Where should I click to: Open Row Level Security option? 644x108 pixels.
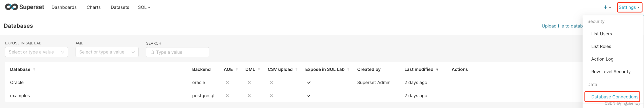[611, 72]
